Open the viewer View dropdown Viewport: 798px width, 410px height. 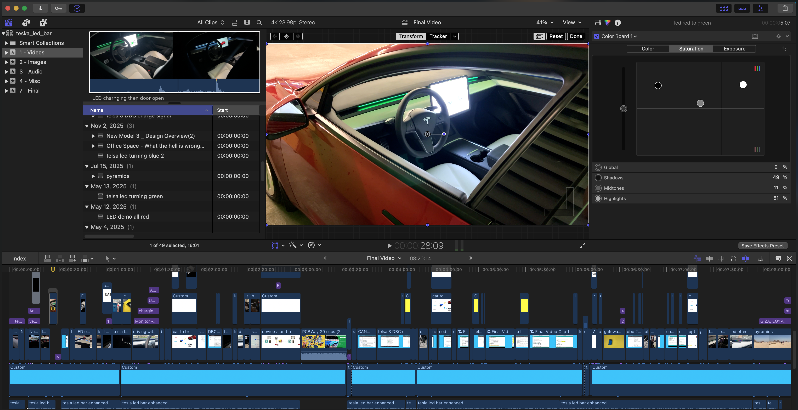click(572, 22)
